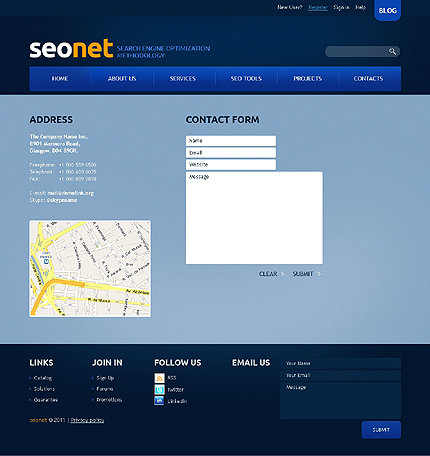This screenshot has width=430, height=456.
Task: Open the Twitter icon in Follow Us
Action: point(159,389)
